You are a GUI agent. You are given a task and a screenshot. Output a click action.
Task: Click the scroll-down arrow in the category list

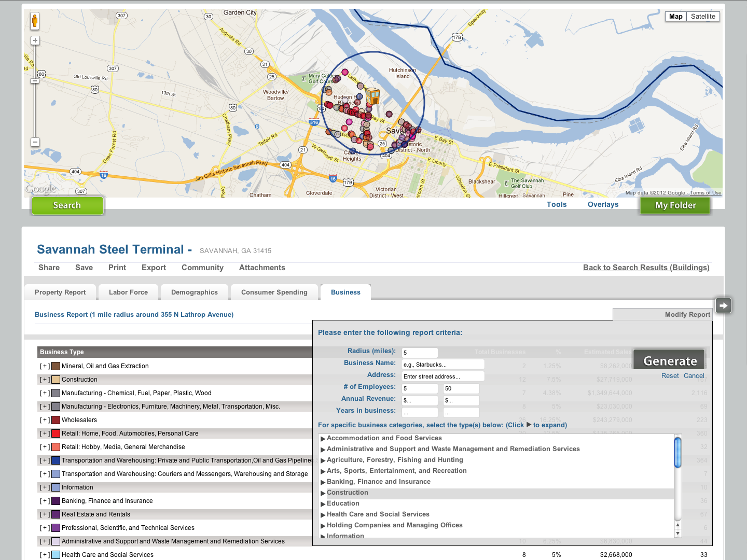678,532
